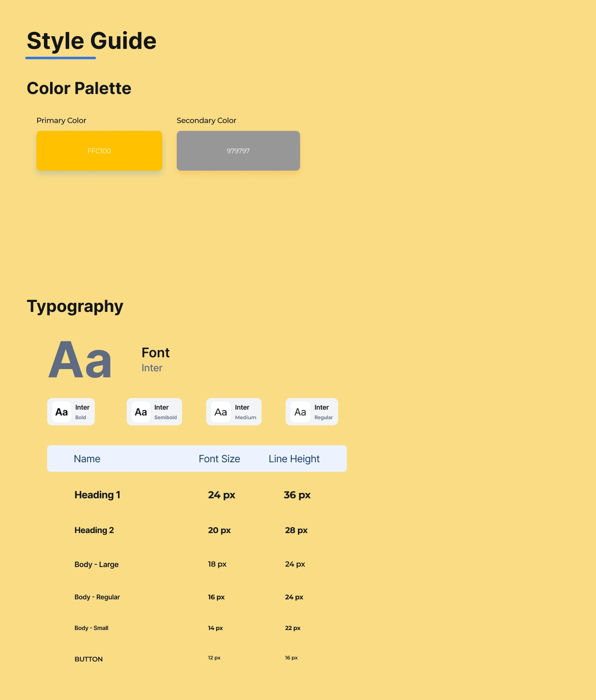This screenshot has width=596, height=700.
Task: Select the Body - Regular row name
Action: pyautogui.click(x=97, y=597)
